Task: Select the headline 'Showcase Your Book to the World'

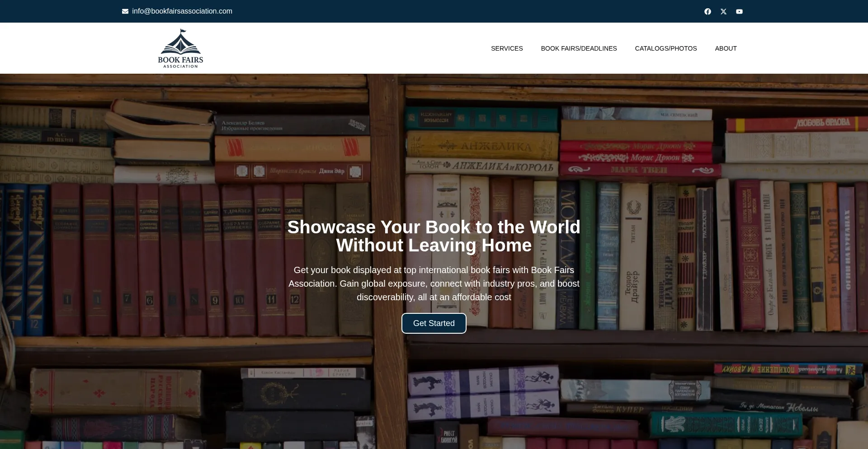Action: 434,227
